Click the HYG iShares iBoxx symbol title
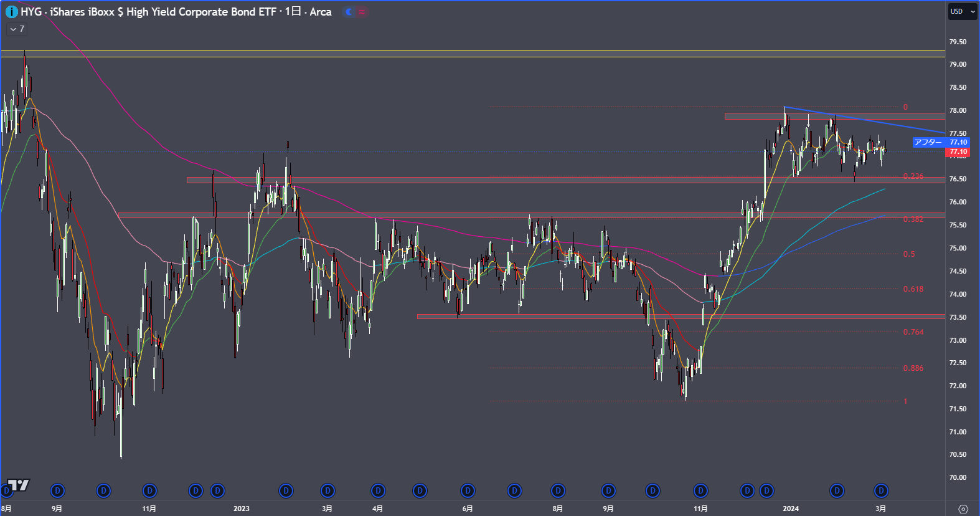Image resolution: width=980 pixels, height=516 pixels. [176, 12]
